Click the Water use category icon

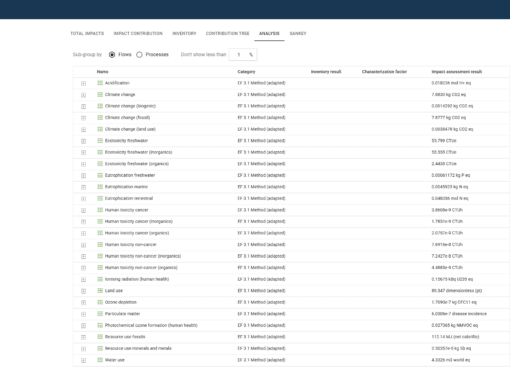(100, 360)
